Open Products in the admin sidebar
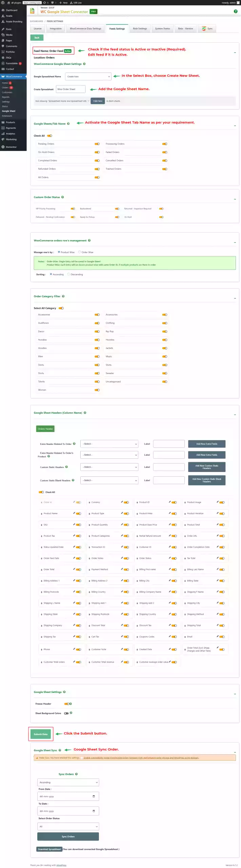This screenshot has height=868, width=241. point(10,122)
